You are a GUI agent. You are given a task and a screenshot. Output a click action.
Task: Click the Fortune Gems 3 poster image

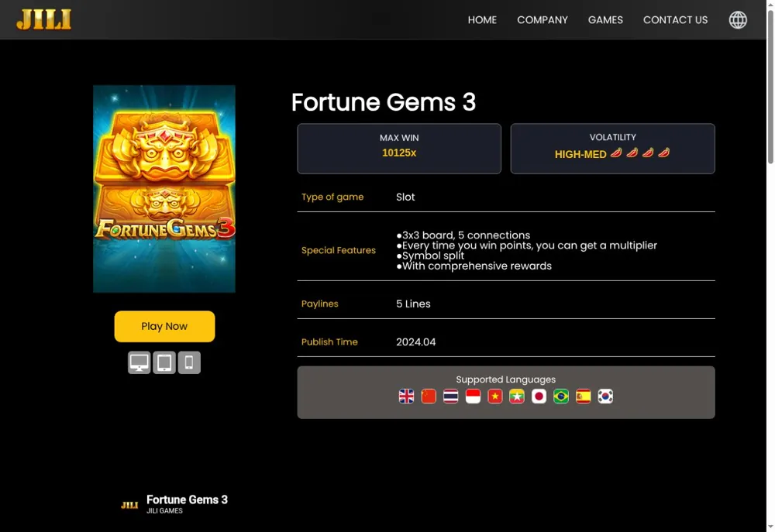pos(164,189)
